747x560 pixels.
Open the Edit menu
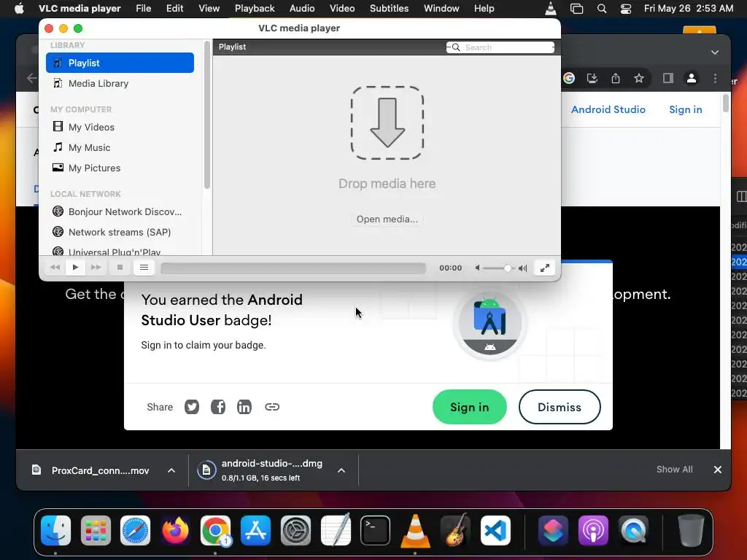175,8
